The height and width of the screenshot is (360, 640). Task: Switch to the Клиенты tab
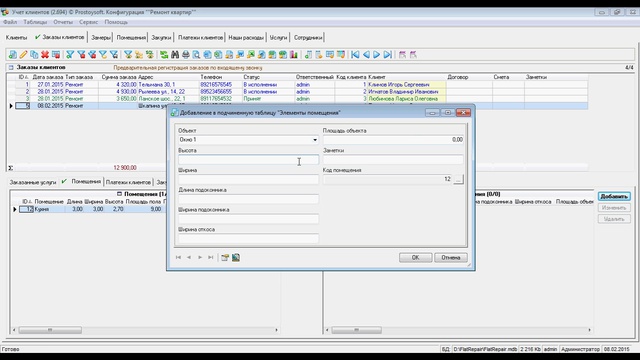pyautogui.click(x=16, y=38)
